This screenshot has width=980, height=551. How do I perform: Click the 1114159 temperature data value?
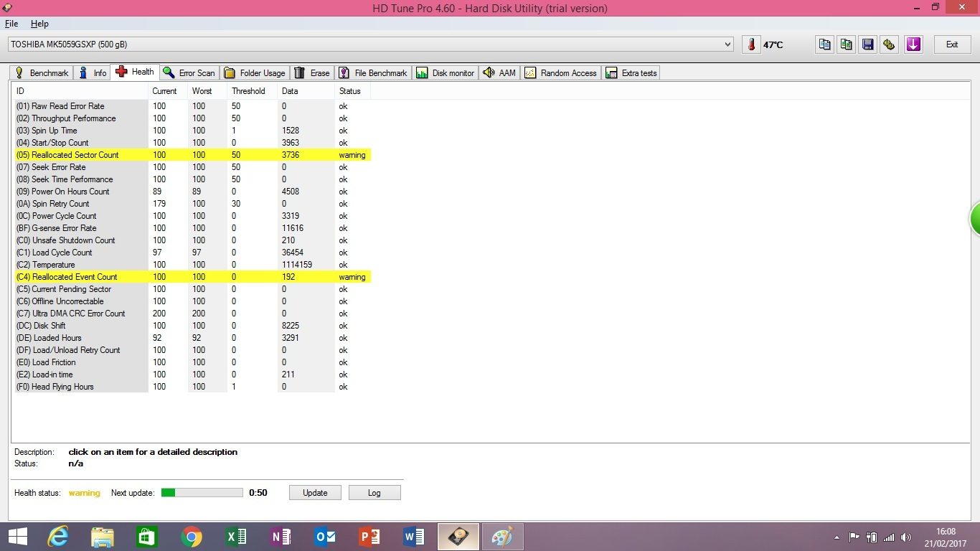pyautogui.click(x=297, y=265)
